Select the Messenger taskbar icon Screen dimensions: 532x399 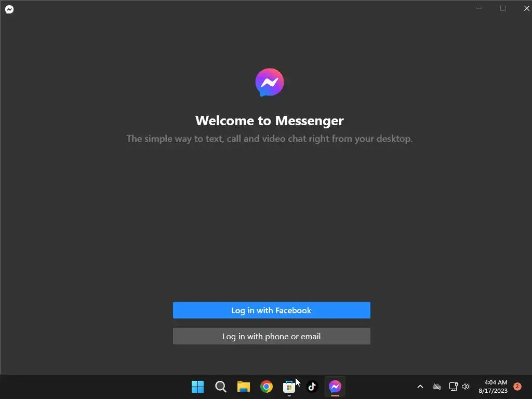(x=335, y=387)
